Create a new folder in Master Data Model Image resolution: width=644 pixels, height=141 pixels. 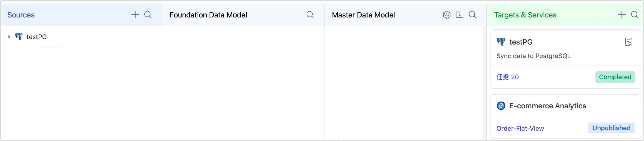459,15
